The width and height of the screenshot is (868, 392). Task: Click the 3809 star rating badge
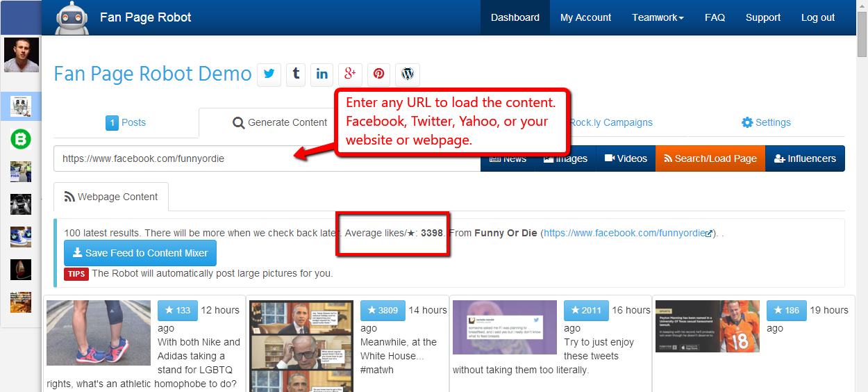pos(382,310)
